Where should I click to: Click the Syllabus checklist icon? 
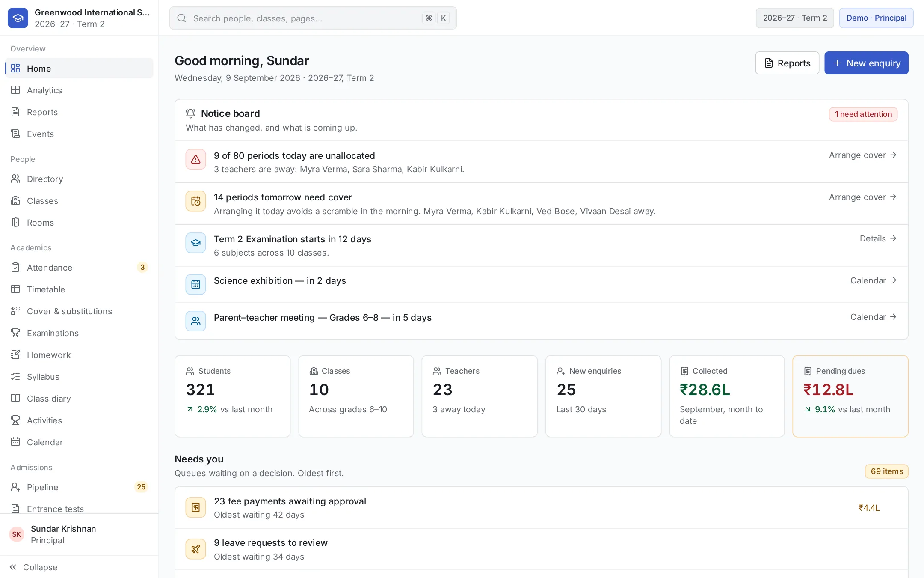click(x=15, y=377)
